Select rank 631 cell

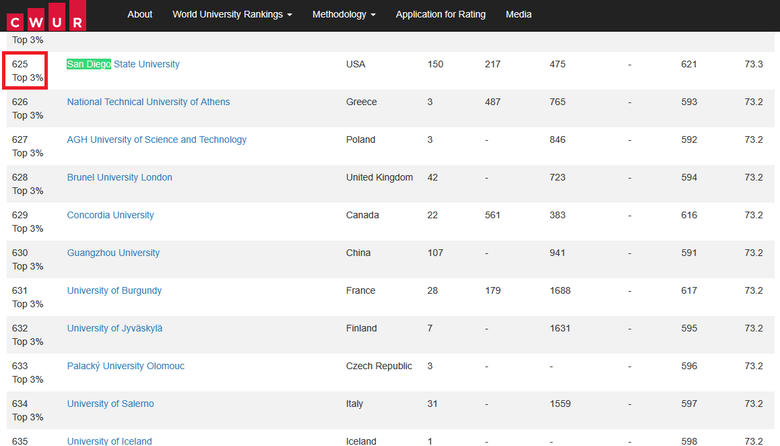27,297
